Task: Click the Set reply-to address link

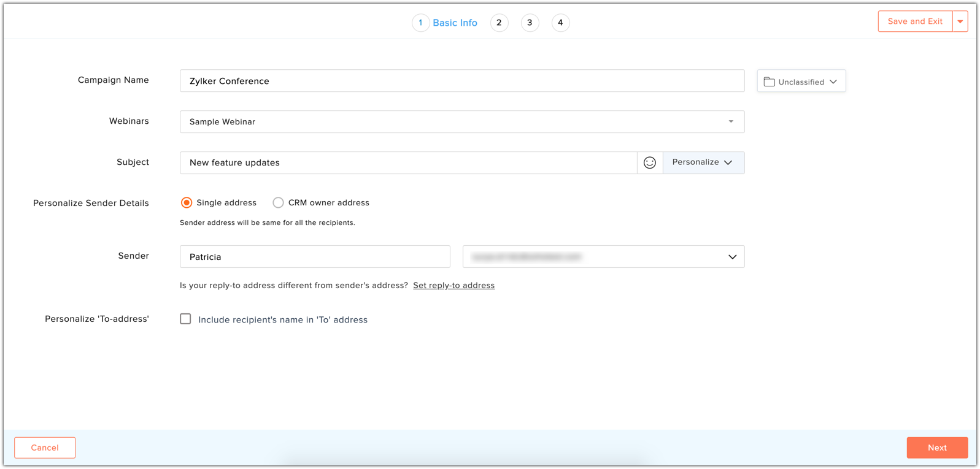Action: 453,285
